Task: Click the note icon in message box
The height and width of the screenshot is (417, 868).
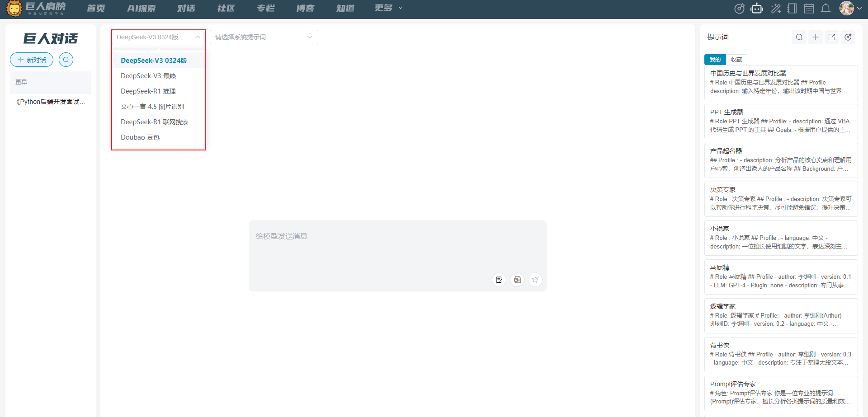Action: click(499, 280)
